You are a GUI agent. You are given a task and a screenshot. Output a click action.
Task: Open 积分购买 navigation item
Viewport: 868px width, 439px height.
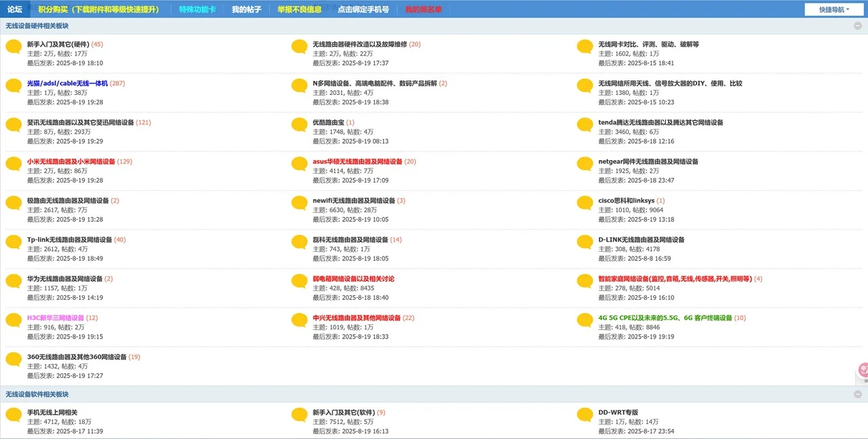99,9
